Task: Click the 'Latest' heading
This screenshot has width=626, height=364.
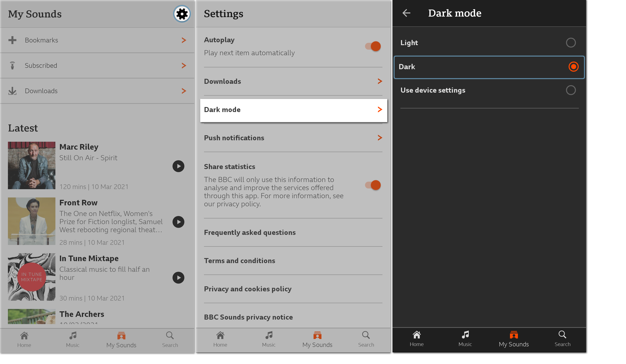Action: [23, 128]
